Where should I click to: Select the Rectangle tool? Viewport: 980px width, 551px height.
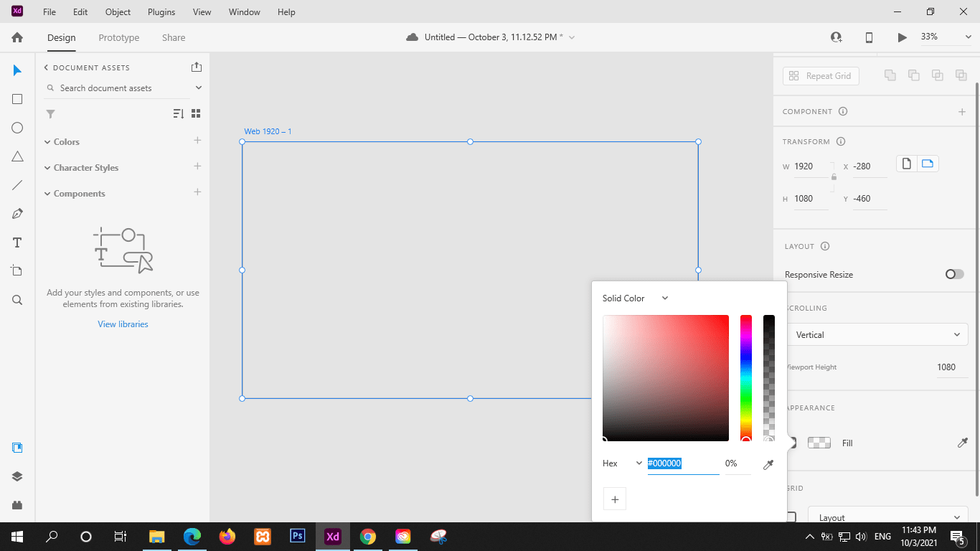(17, 99)
